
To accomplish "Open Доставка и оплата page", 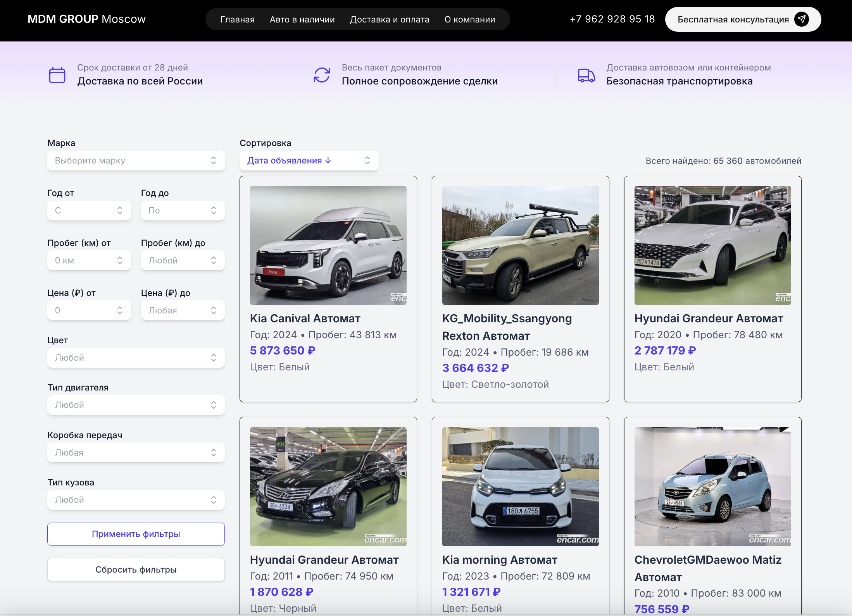I will click(x=389, y=19).
